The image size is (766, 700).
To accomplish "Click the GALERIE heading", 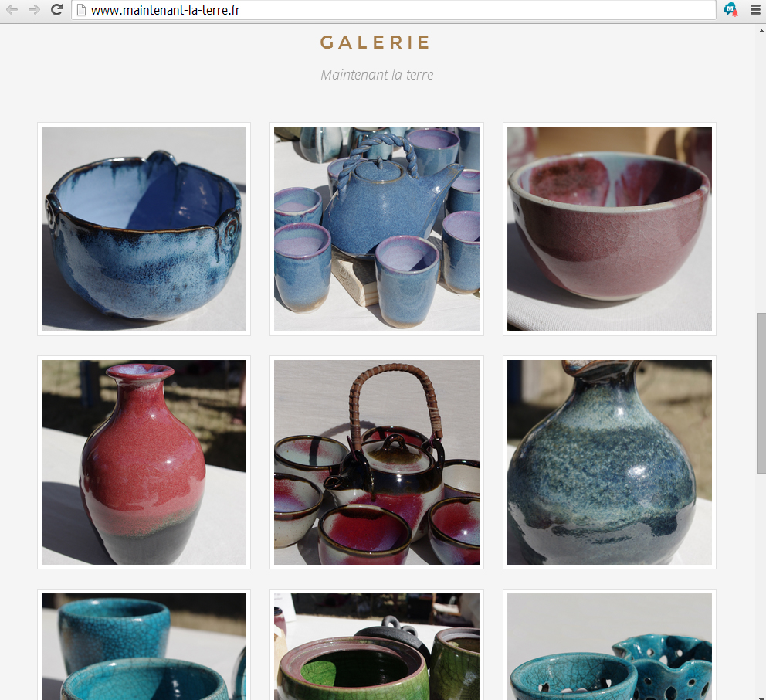I will 375,42.
